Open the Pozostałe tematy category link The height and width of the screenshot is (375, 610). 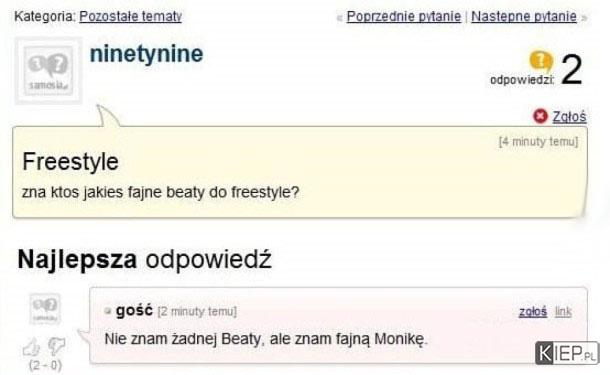tap(130, 16)
